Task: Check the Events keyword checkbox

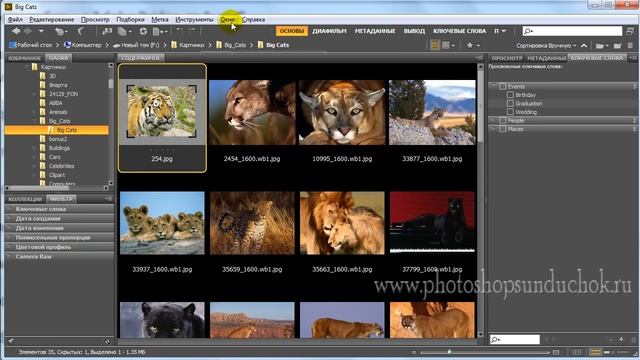Action: 502,87
